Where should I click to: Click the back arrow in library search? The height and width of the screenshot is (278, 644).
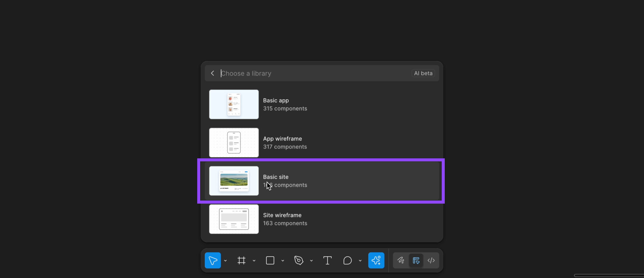(x=213, y=73)
